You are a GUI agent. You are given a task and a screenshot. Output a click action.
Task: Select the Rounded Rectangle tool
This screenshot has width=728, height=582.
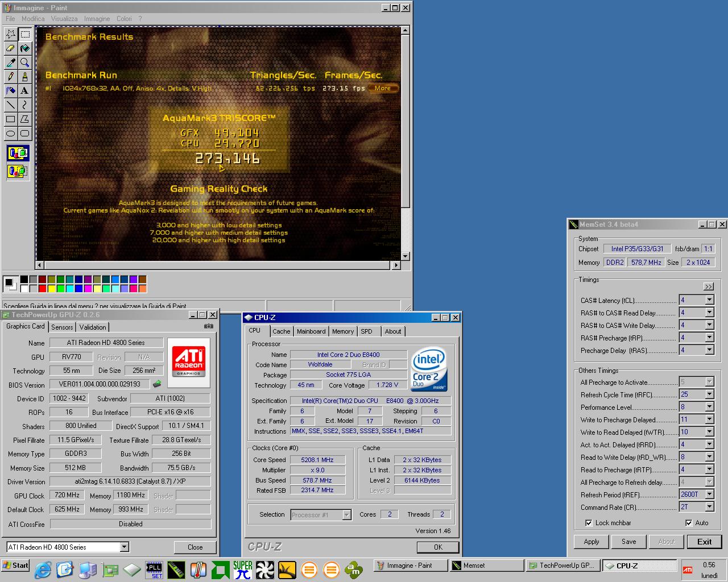(25, 134)
